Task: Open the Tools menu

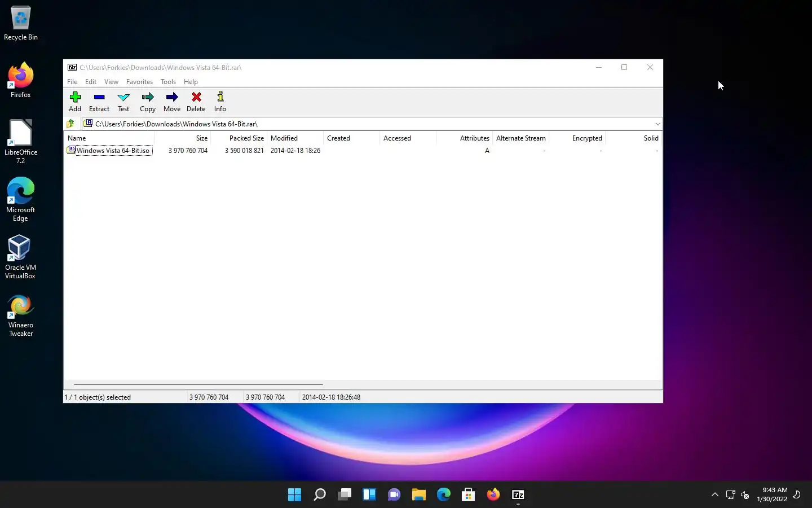Action: 168,82
